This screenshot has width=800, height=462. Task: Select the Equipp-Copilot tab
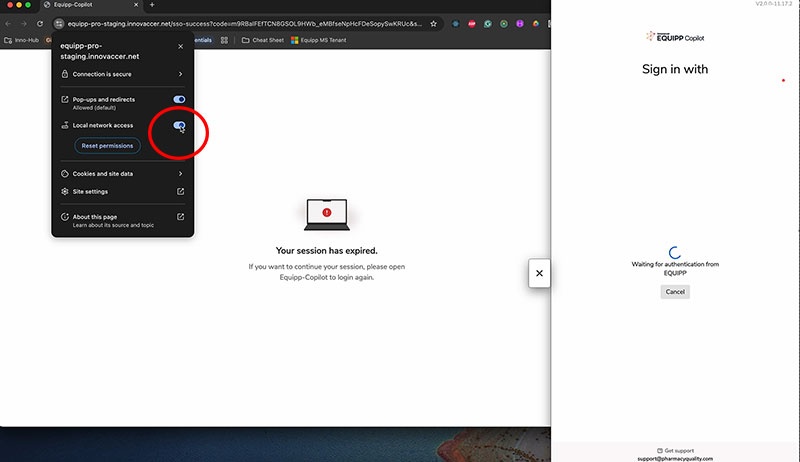91,5
